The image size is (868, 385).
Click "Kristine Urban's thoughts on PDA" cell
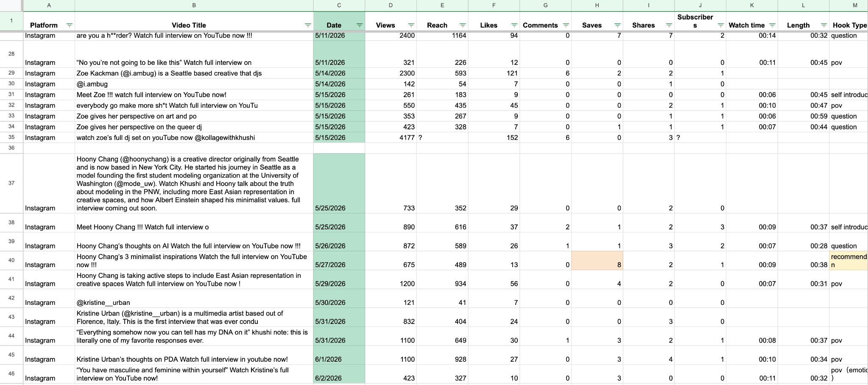click(194, 355)
